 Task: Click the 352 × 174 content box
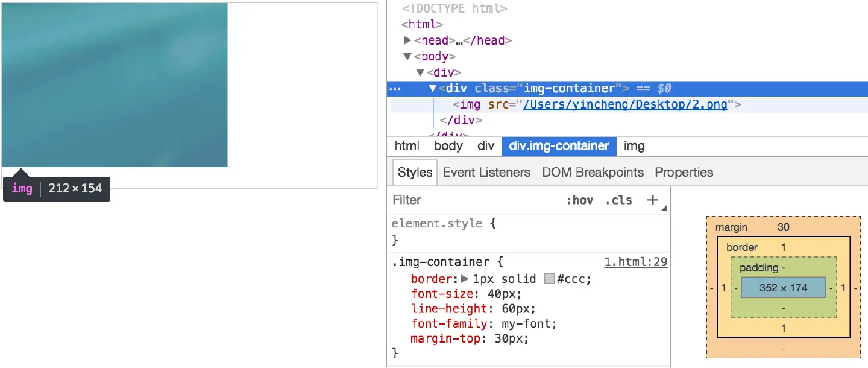783,288
